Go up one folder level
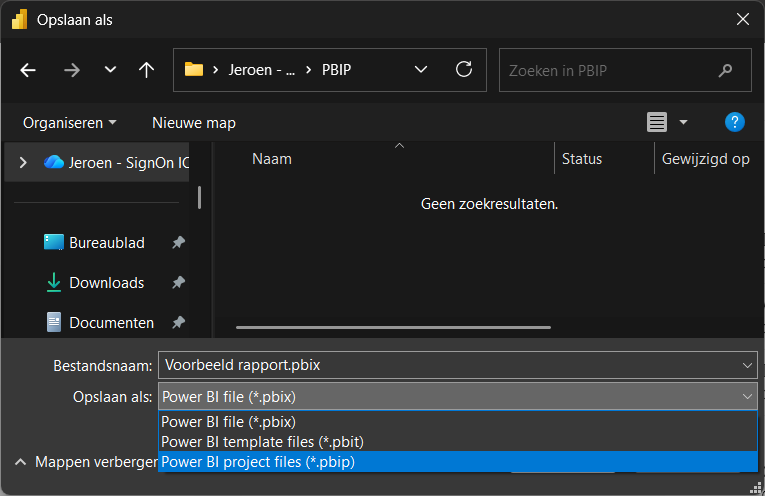 coord(146,70)
